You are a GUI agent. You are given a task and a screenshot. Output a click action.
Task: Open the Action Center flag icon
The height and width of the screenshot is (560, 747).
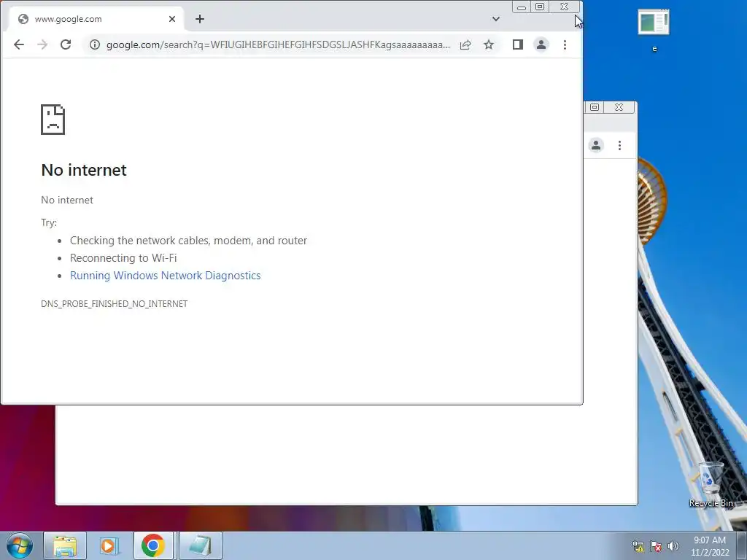(656, 546)
